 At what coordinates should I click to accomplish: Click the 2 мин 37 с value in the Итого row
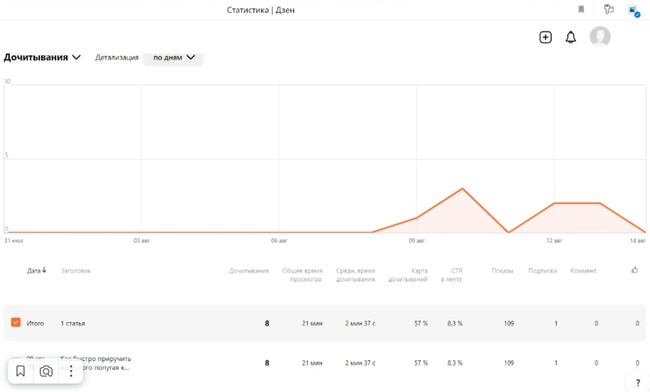(360, 323)
